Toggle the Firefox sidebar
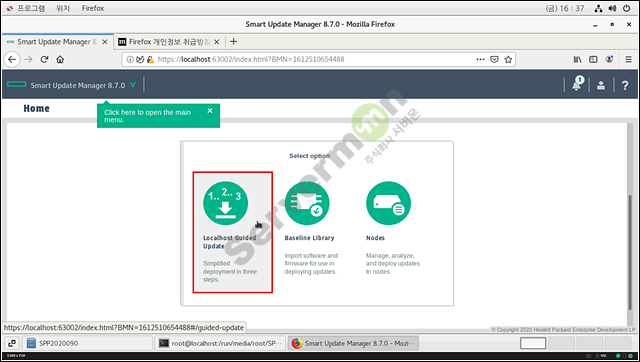Image resolution: width=640 pixels, height=362 pixels. click(593, 60)
